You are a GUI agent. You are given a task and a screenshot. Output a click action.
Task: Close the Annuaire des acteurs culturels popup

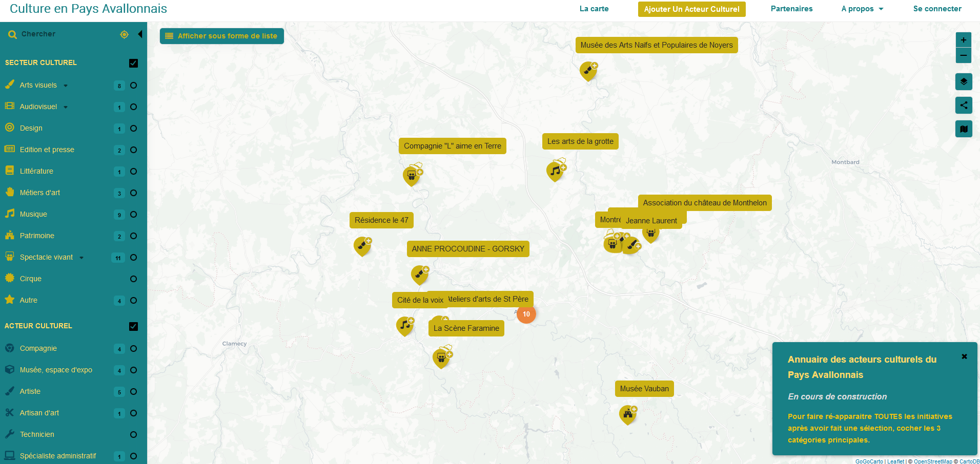pyautogui.click(x=964, y=356)
